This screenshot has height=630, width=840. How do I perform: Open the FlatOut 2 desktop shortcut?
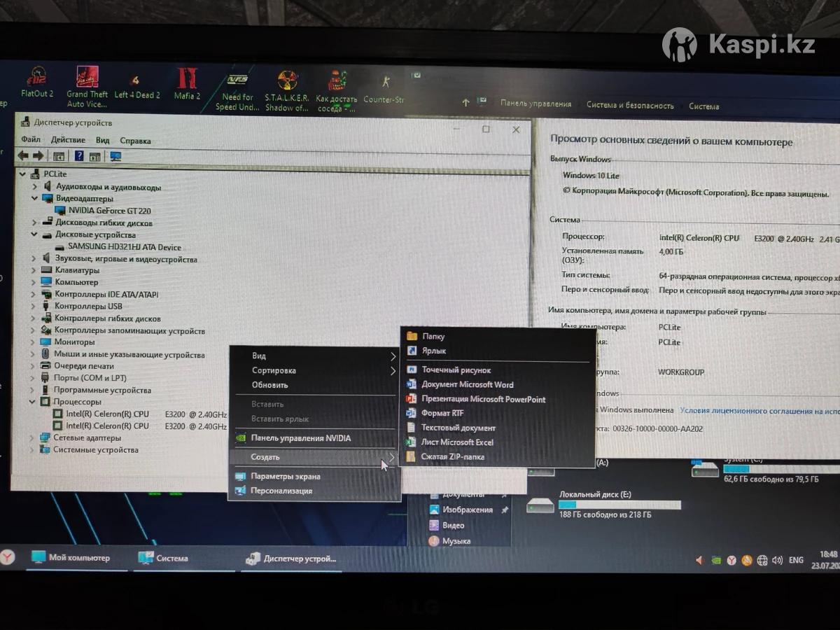point(37,82)
